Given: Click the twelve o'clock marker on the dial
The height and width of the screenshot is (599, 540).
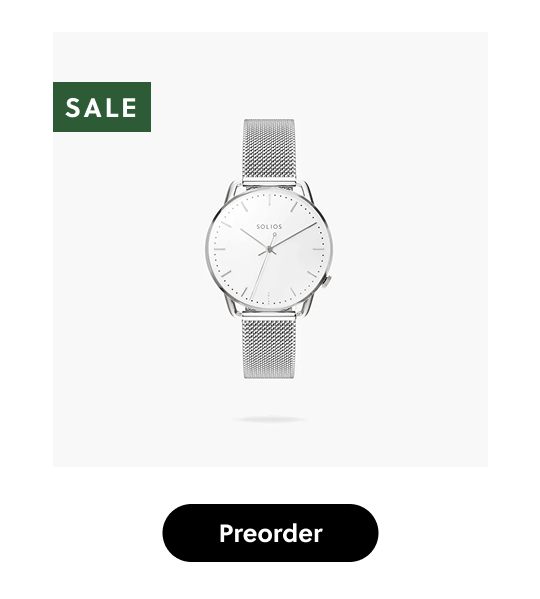Looking at the screenshot, I should tap(269, 200).
